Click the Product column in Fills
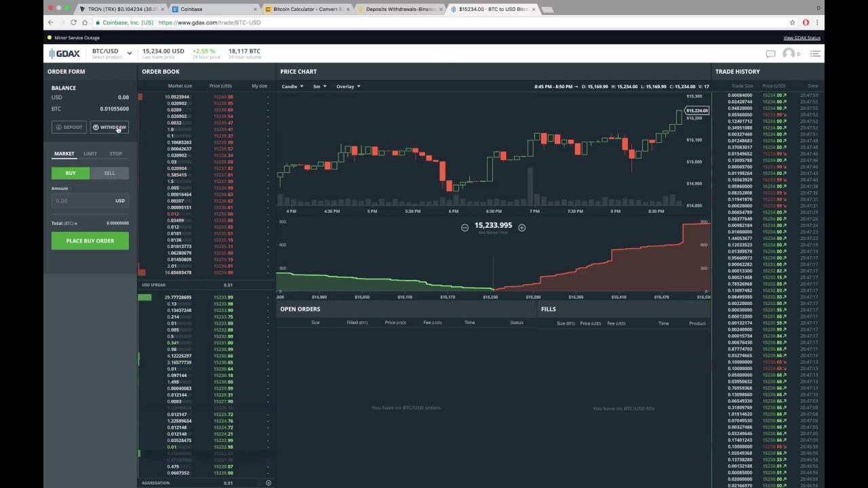The width and height of the screenshot is (868, 488). 697,323
